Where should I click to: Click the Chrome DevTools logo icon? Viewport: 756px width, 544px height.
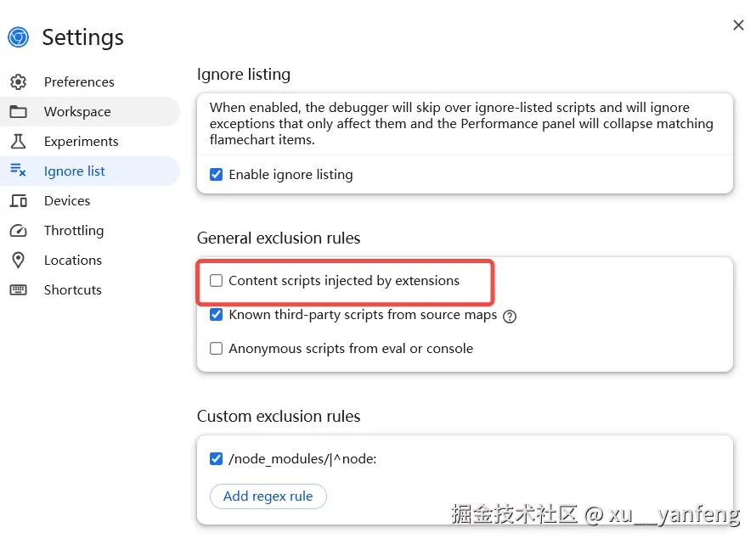pos(18,37)
